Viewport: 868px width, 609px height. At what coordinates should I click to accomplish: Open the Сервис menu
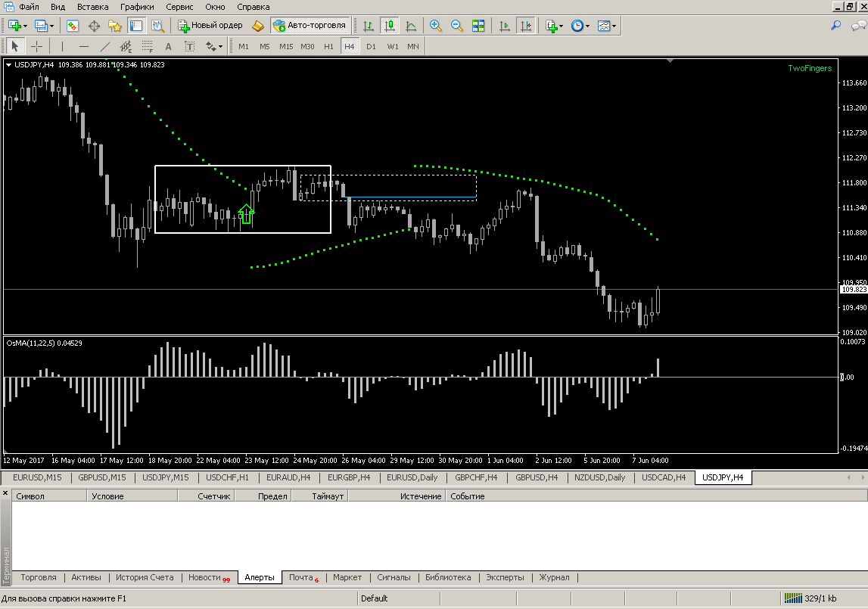point(179,7)
